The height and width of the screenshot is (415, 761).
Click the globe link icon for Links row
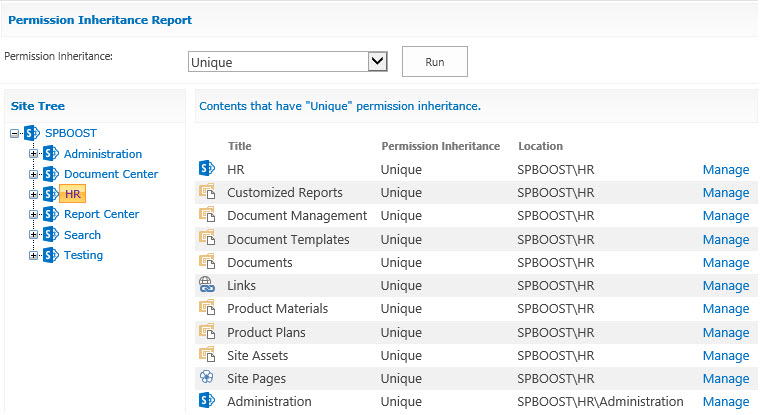pyautogui.click(x=207, y=284)
